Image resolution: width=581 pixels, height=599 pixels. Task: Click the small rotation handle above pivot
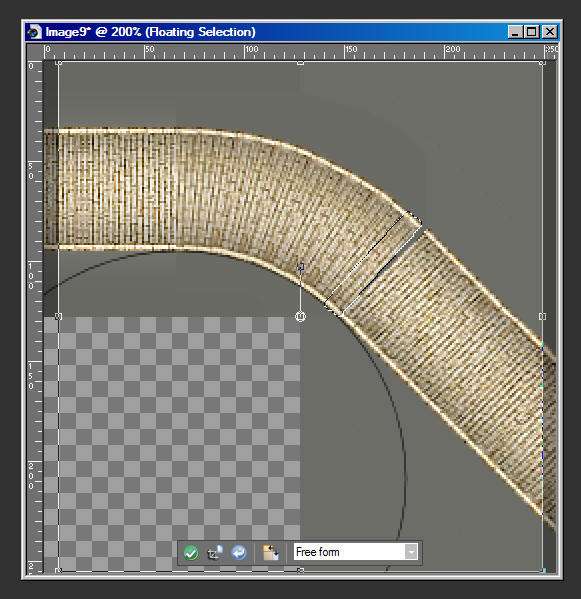(x=301, y=267)
